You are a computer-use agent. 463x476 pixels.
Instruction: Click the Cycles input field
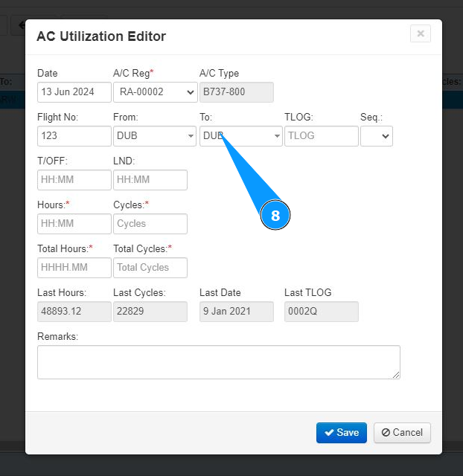(x=150, y=224)
